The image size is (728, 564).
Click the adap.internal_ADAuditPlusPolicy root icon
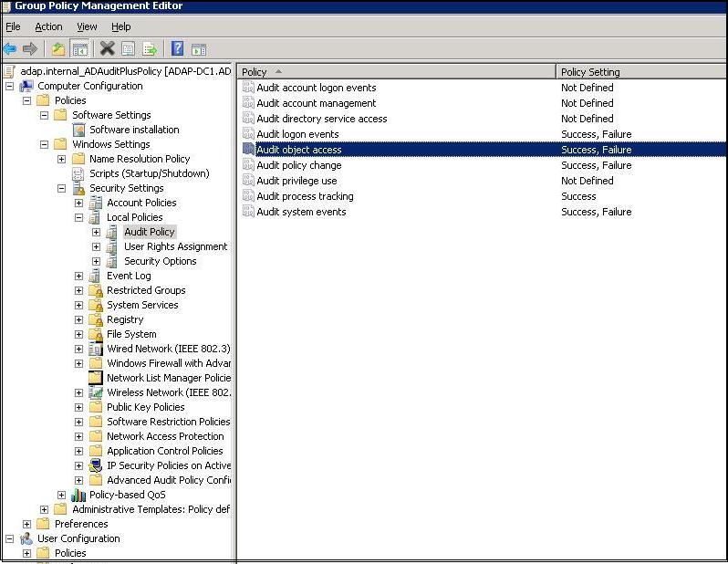tap(10, 71)
